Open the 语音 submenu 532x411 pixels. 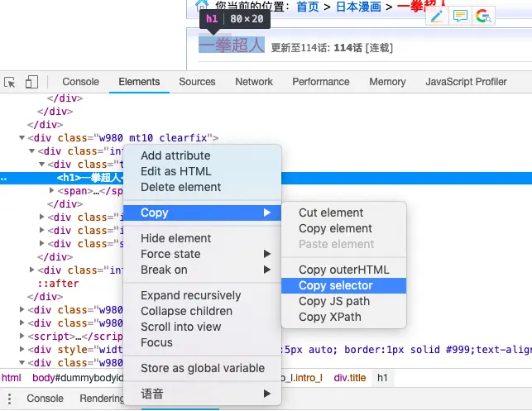(x=203, y=394)
